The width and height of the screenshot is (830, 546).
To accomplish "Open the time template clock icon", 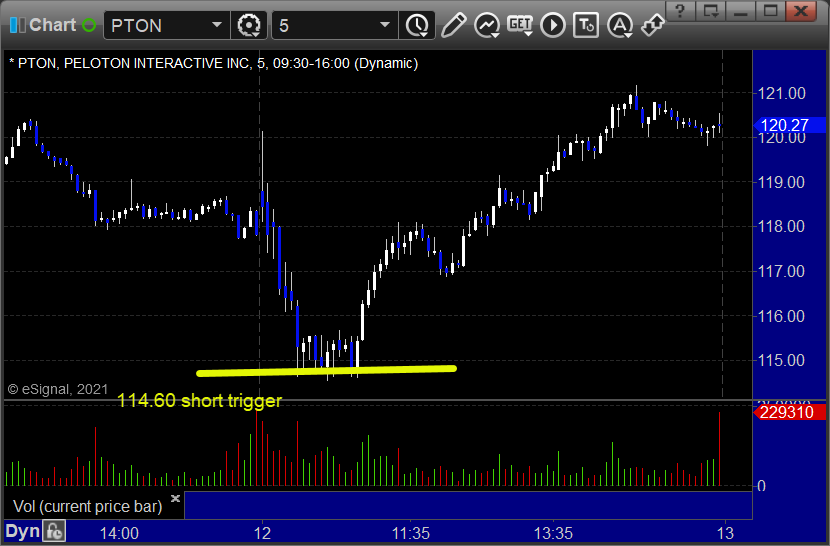I will 418,25.
